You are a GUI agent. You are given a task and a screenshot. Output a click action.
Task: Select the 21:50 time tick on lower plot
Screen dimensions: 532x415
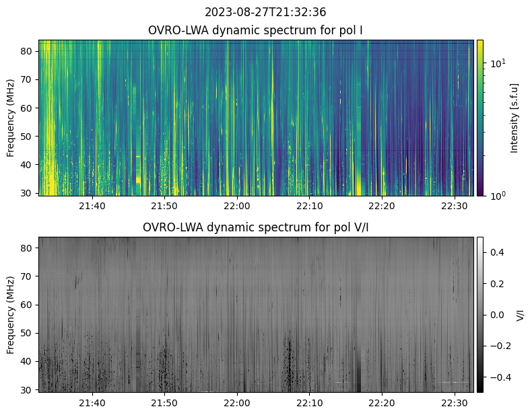164,402
